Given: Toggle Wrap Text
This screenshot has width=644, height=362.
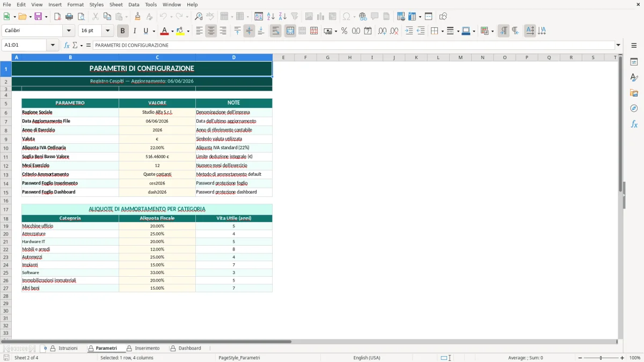Looking at the screenshot, I should tap(275, 31).
